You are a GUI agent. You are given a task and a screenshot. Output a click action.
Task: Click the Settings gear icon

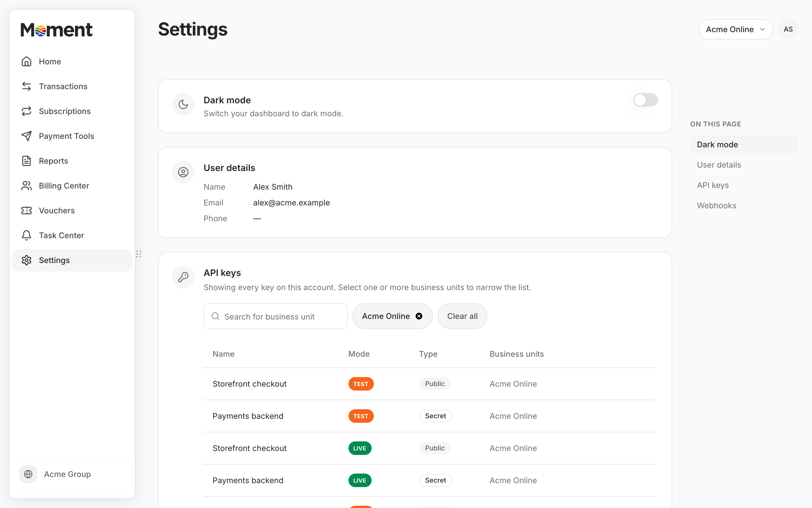click(x=27, y=260)
